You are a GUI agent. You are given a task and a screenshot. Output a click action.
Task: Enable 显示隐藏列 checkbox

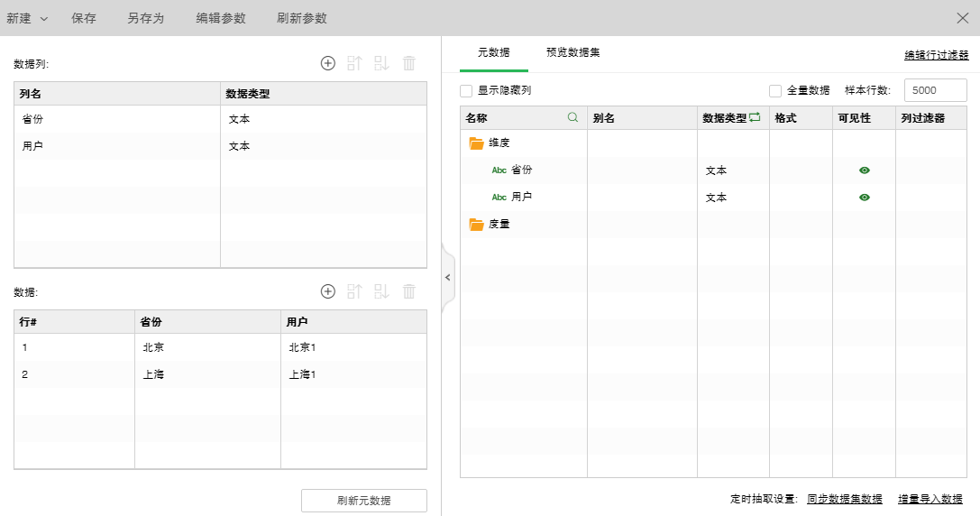(x=466, y=90)
